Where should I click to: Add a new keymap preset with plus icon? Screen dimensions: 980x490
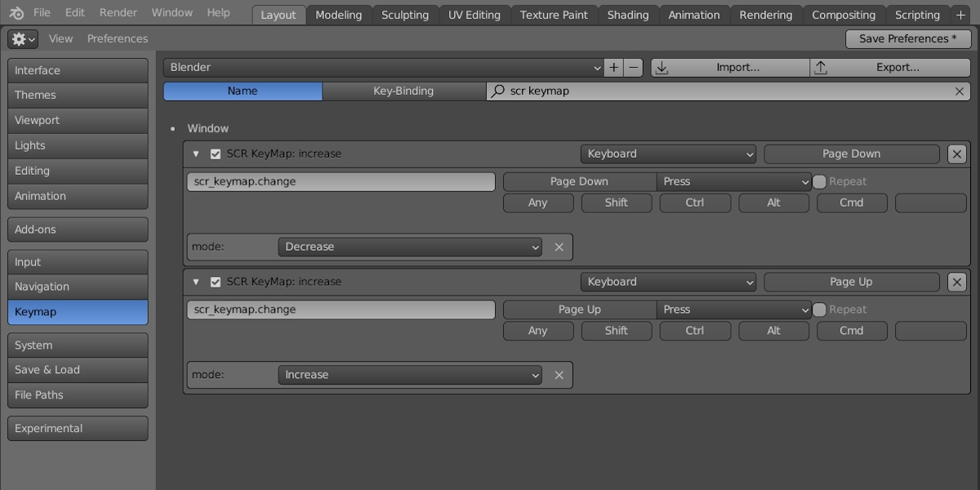point(613,67)
